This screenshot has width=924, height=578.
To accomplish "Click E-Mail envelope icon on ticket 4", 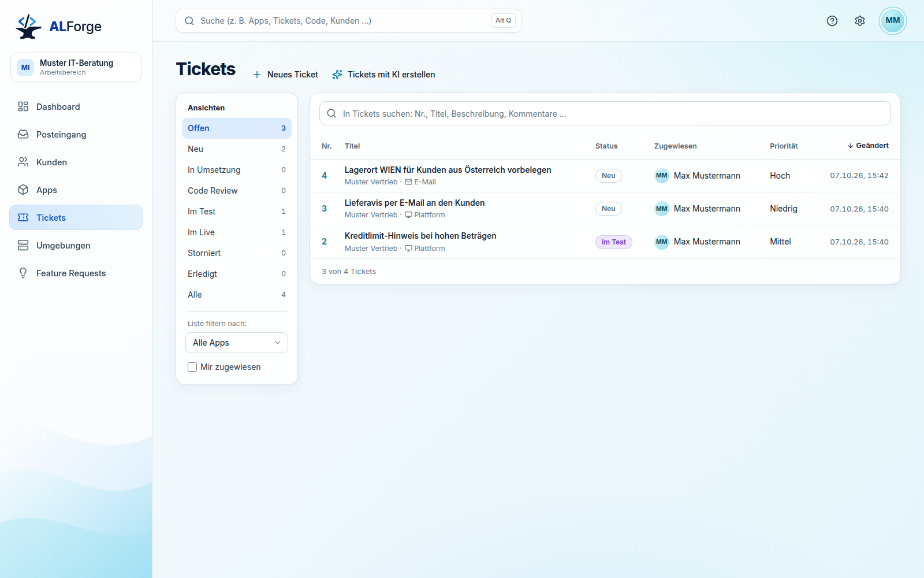I will 408,182.
